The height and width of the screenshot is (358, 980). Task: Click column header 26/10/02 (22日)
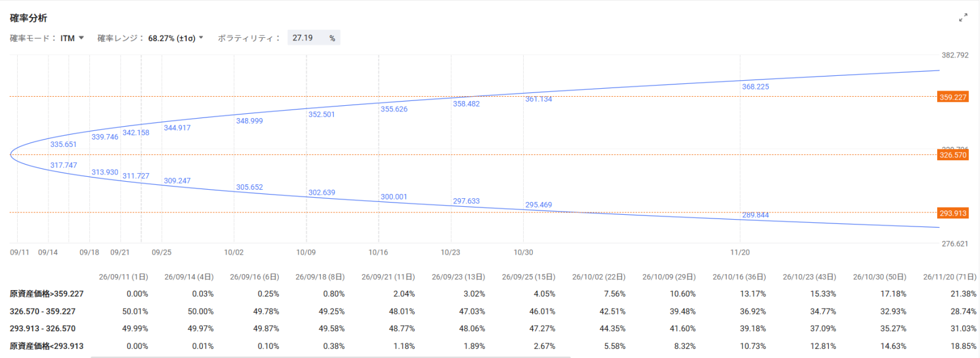point(598,277)
